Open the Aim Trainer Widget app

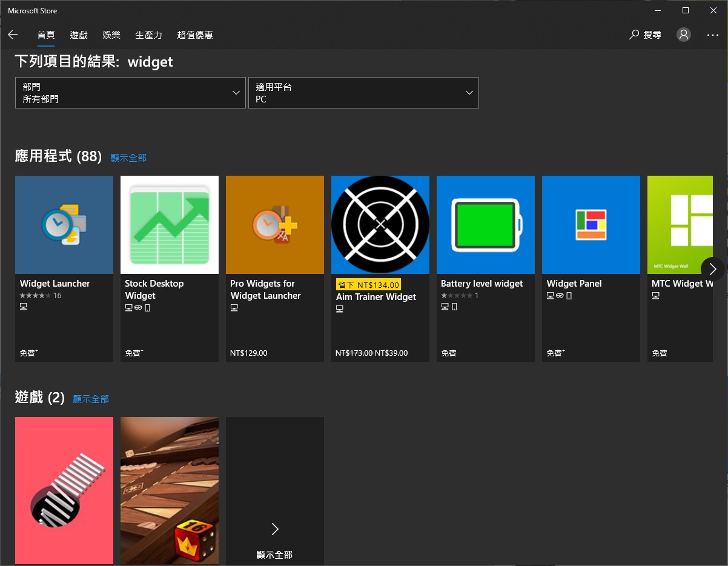380,224
